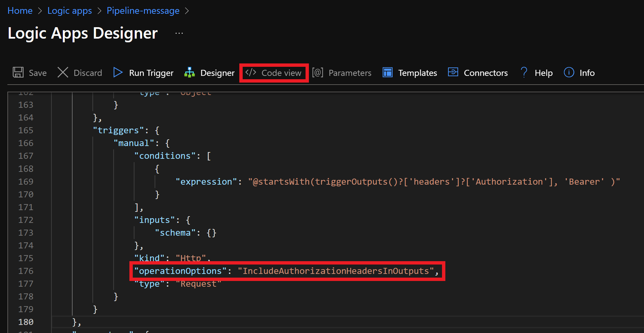The image size is (644, 333).
Task: Open the Info circle icon
Action: (569, 73)
